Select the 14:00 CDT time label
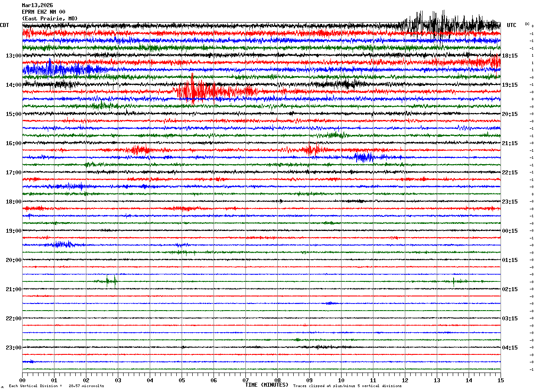Viewport: 536px width, 392px height. pos(13,85)
